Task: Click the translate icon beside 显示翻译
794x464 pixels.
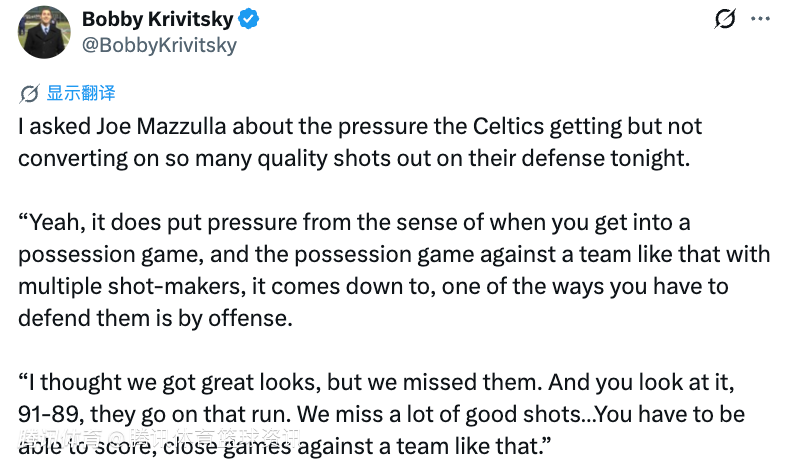Action: click(x=29, y=94)
